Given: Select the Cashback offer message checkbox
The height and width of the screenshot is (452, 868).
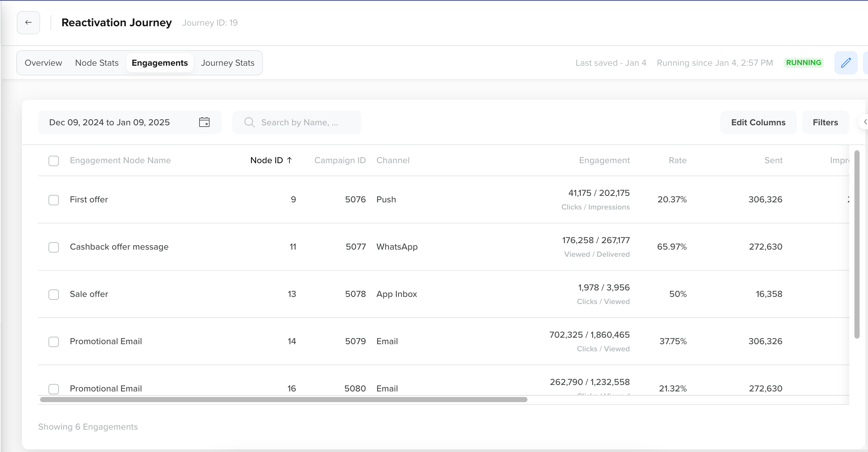Looking at the screenshot, I should [x=54, y=247].
